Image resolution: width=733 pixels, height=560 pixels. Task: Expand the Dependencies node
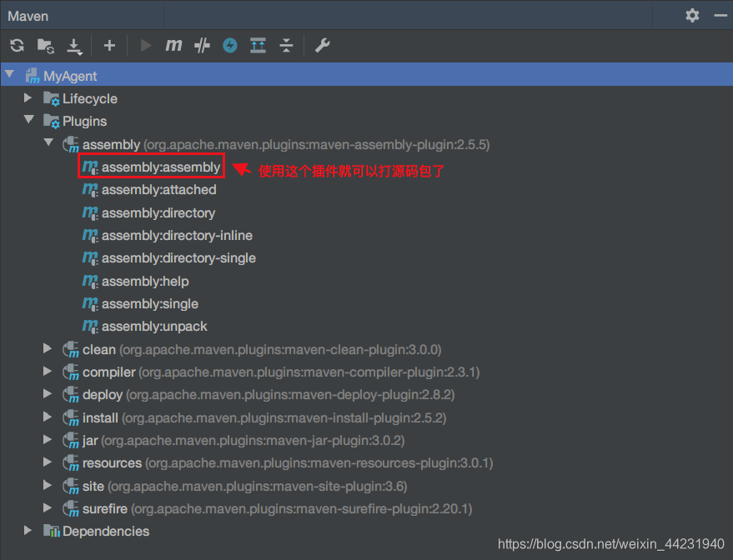28,531
